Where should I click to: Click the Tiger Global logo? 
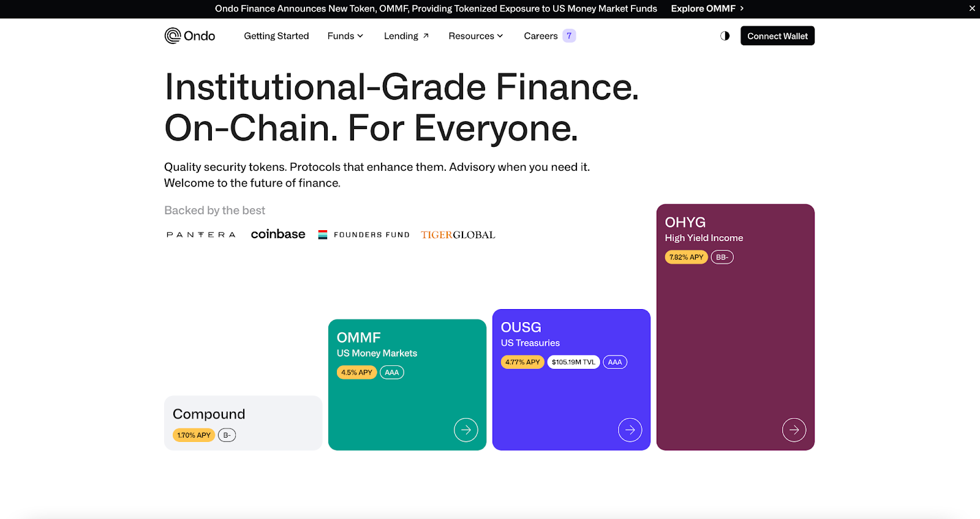[x=458, y=234]
